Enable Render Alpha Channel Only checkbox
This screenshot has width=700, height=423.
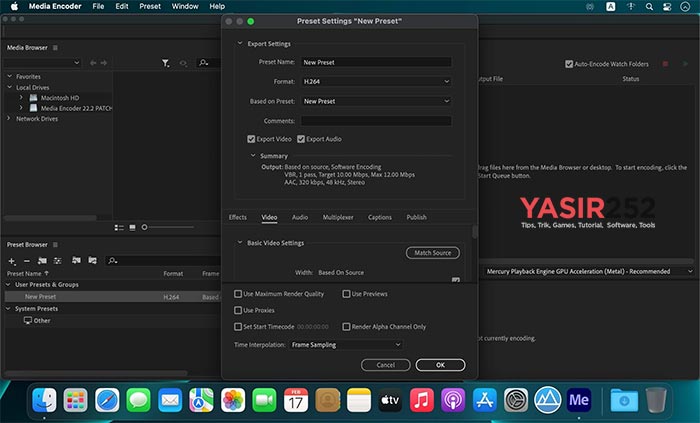pyautogui.click(x=346, y=327)
